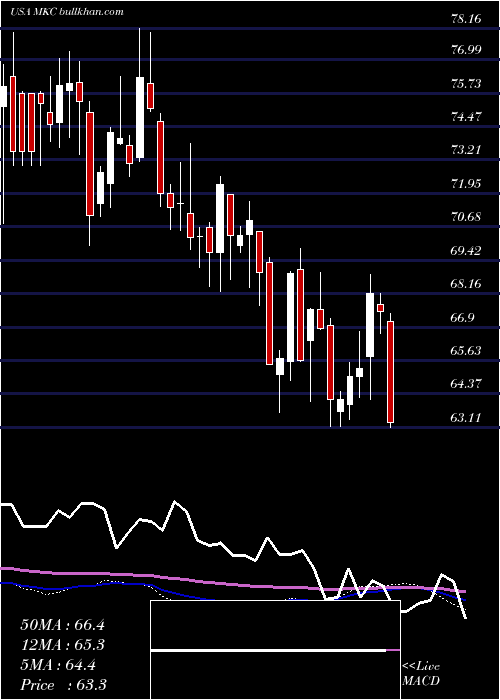
Task: Click the 64.37 price axis label
Action: tap(467, 384)
